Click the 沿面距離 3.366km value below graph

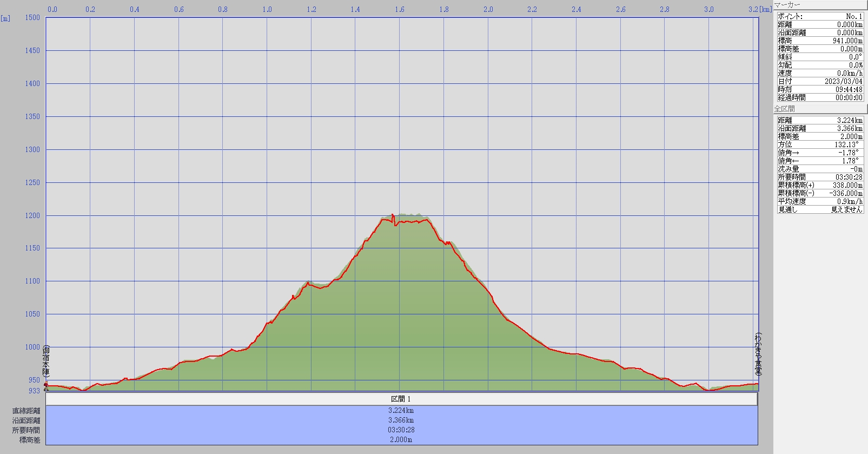click(401, 420)
